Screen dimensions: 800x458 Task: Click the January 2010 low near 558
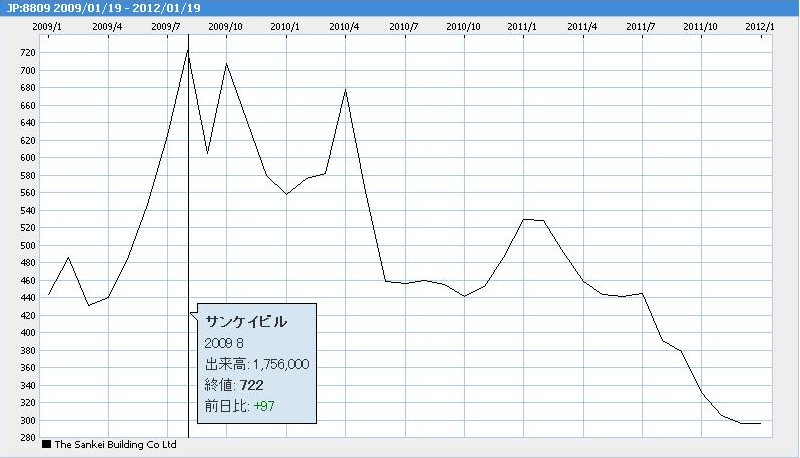coord(286,194)
